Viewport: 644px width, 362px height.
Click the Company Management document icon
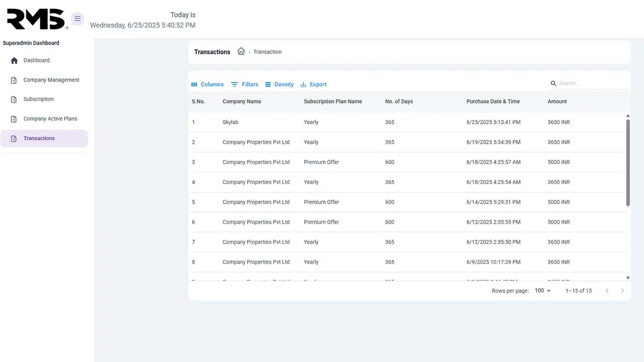14,80
